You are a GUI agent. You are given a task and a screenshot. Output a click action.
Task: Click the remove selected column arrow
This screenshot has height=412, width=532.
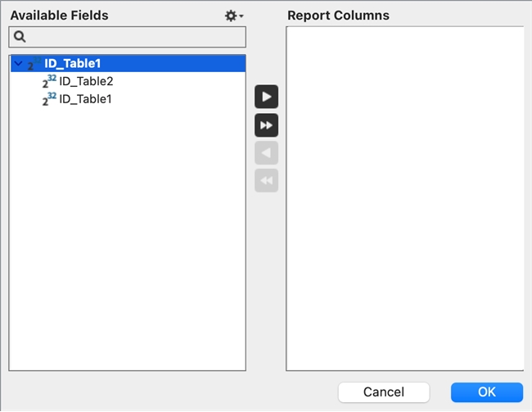[267, 152]
